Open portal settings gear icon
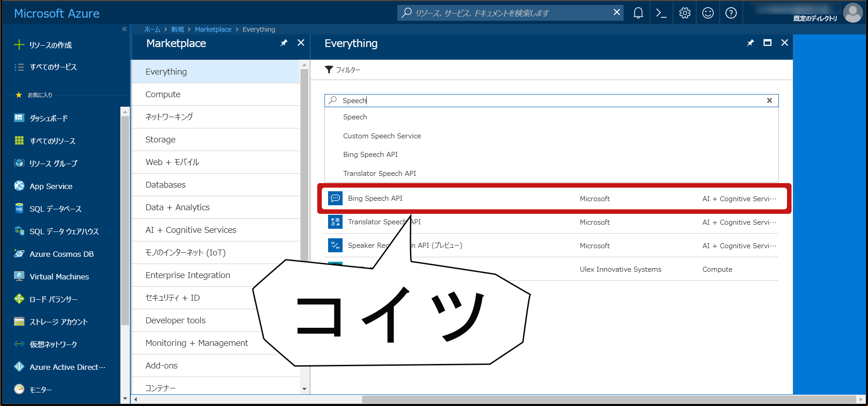The height and width of the screenshot is (406, 868). coord(685,13)
